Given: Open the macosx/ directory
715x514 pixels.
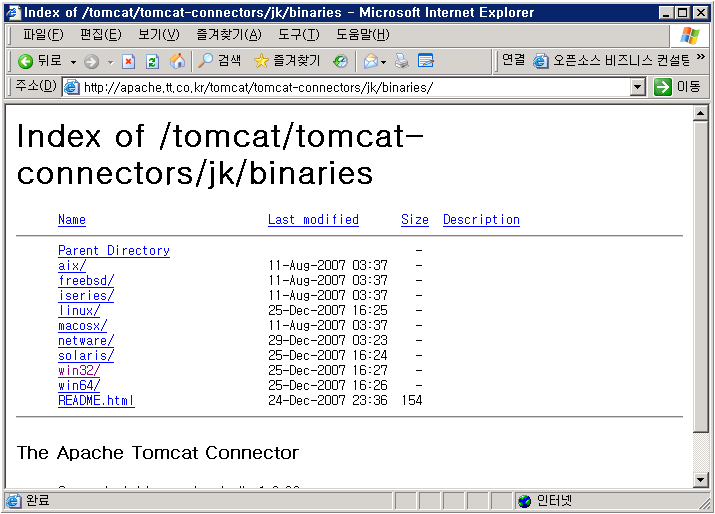Looking at the screenshot, I should click(83, 326).
